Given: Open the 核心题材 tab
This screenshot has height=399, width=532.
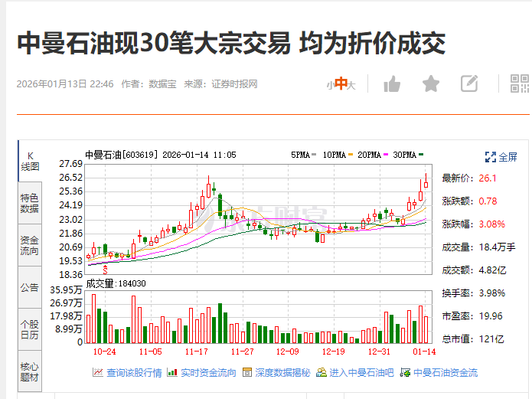Looking at the screenshot, I should point(30,371).
